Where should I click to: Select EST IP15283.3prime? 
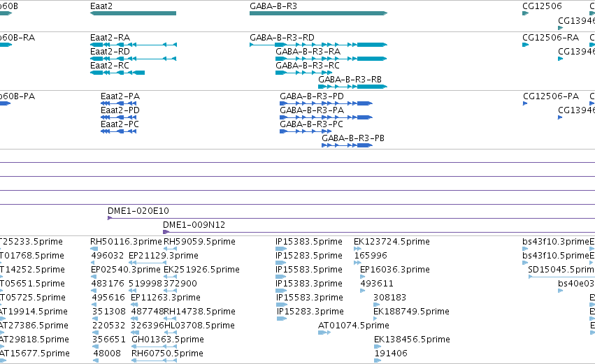point(310,312)
